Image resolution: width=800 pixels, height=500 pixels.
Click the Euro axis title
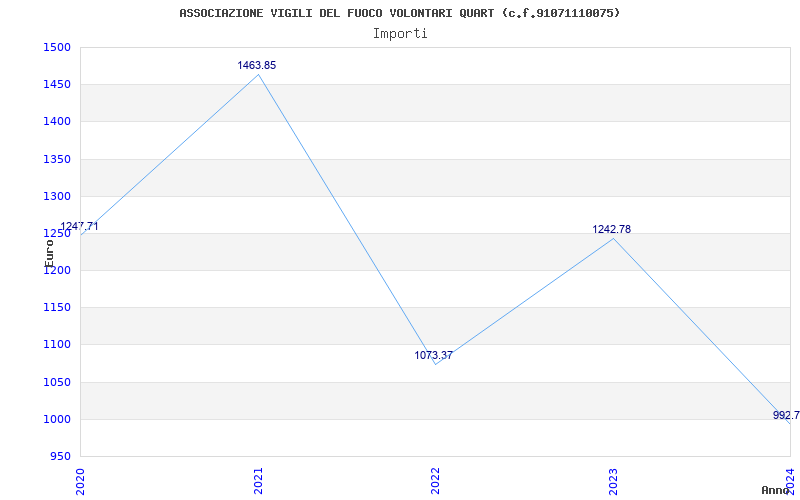tap(49, 254)
